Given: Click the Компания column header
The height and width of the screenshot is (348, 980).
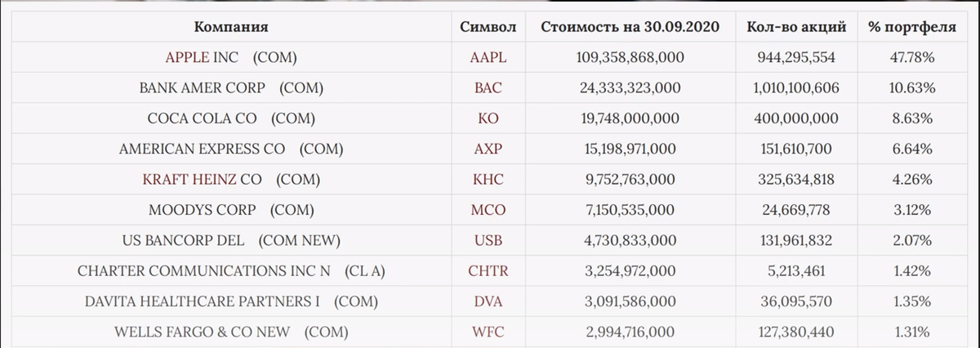Looking at the screenshot, I should (x=231, y=27).
